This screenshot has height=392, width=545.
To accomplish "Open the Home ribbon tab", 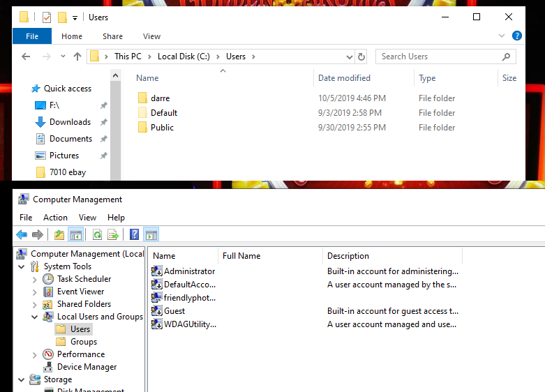I will [72, 36].
